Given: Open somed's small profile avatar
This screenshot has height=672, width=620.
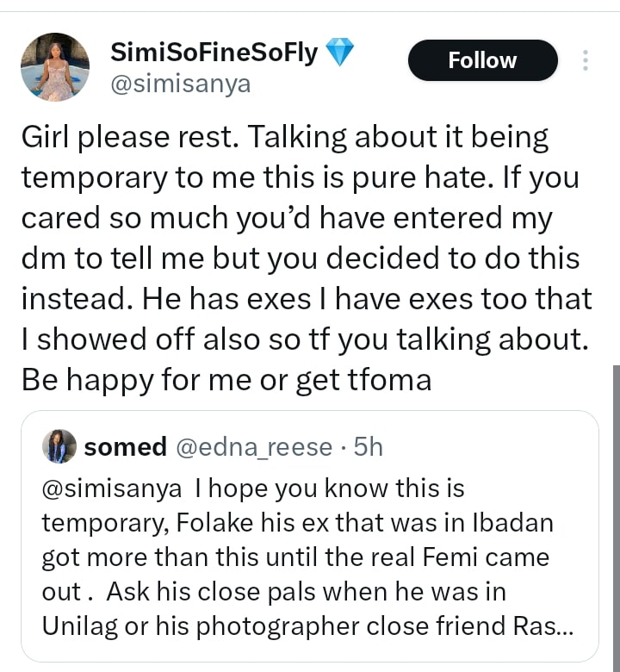Looking at the screenshot, I should tap(59, 446).
